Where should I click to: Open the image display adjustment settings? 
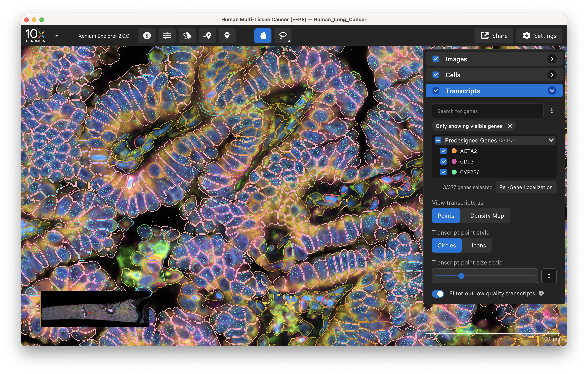[167, 36]
